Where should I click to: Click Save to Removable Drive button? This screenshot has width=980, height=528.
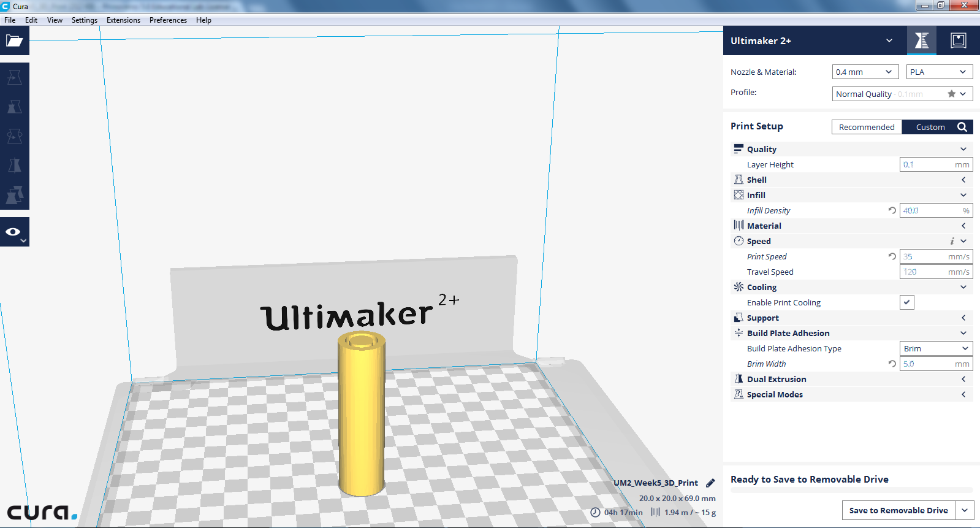pos(898,510)
